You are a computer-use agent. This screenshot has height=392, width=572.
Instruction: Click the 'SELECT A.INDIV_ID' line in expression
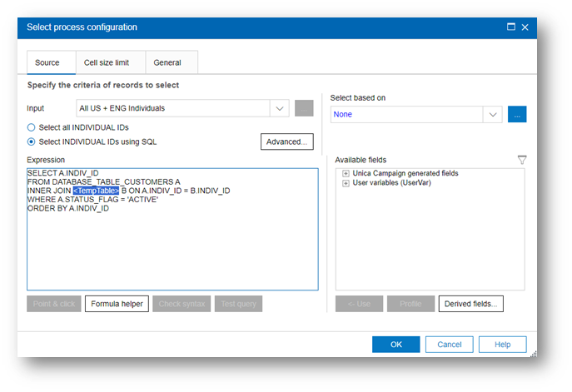(x=63, y=173)
